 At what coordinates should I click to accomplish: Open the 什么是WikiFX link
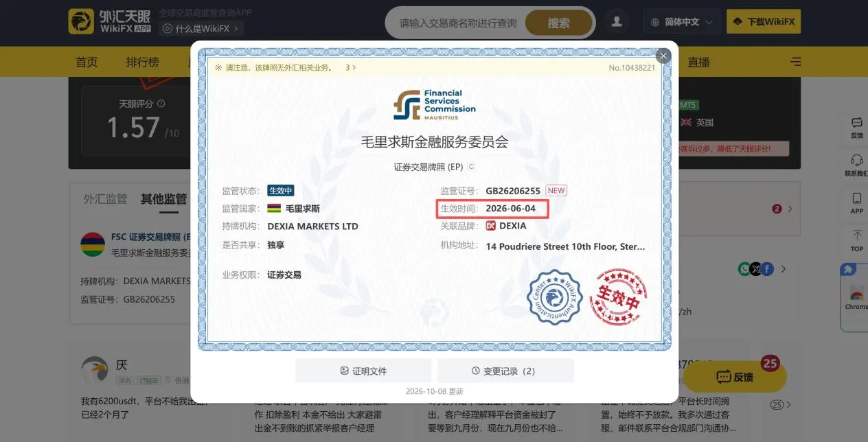pos(201,28)
